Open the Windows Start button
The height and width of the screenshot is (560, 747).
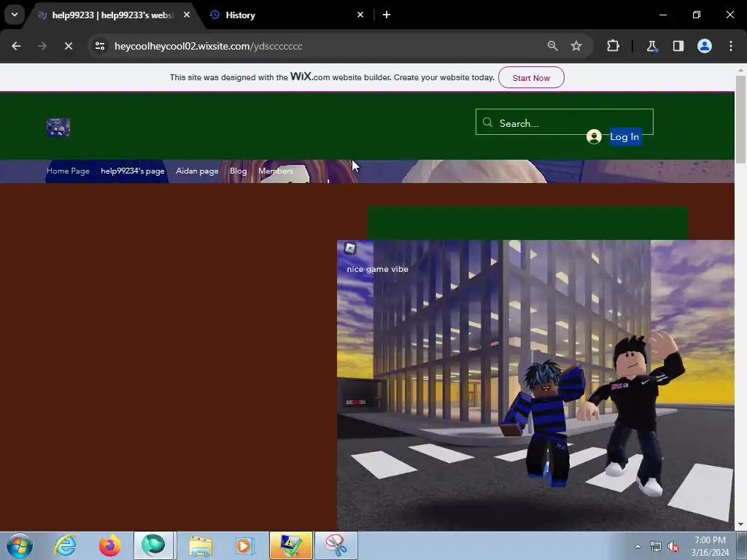(x=20, y=545)
